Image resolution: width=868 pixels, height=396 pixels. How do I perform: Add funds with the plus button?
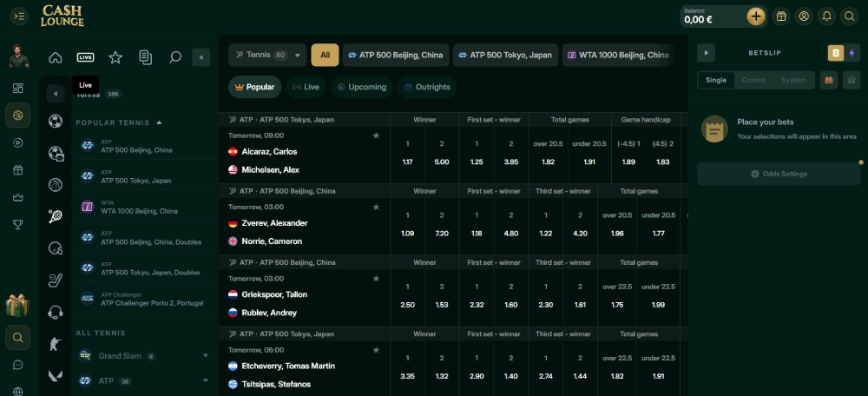[x=756, y=16]
